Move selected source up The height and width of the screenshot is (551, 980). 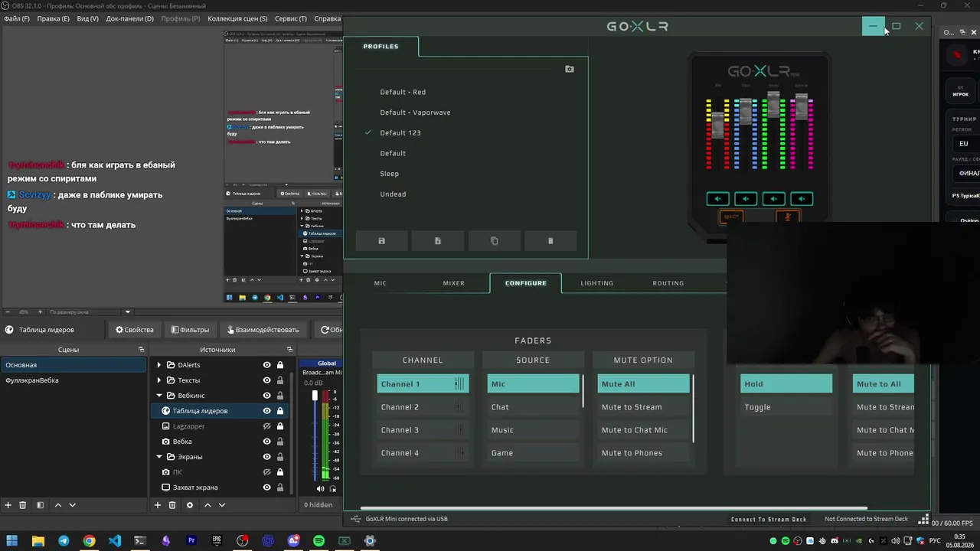(x=207, y=505)
